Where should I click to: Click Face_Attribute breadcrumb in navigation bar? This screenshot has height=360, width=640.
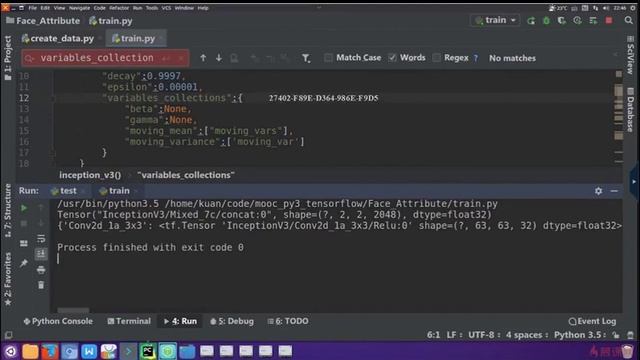(43, 21)
